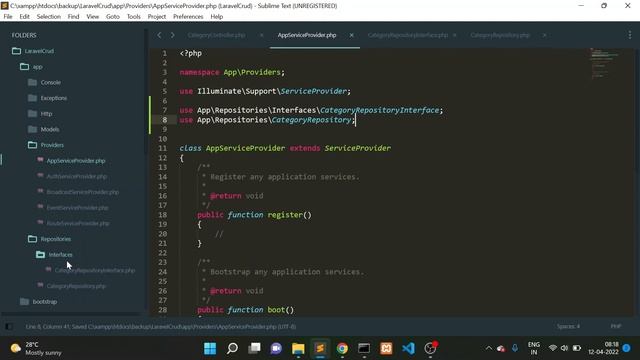Open the File menu
The height and width of the screenshot is (360, 640).
click(x=8, y=17)
